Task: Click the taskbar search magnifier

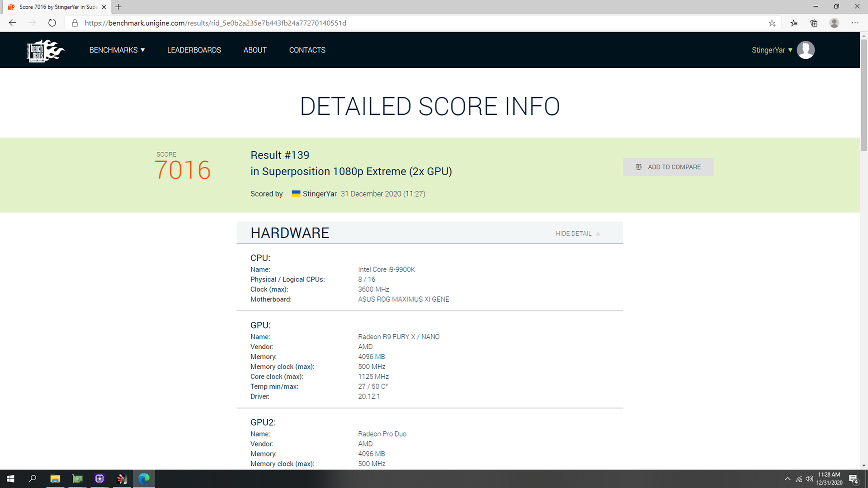Action: point(33,479)
